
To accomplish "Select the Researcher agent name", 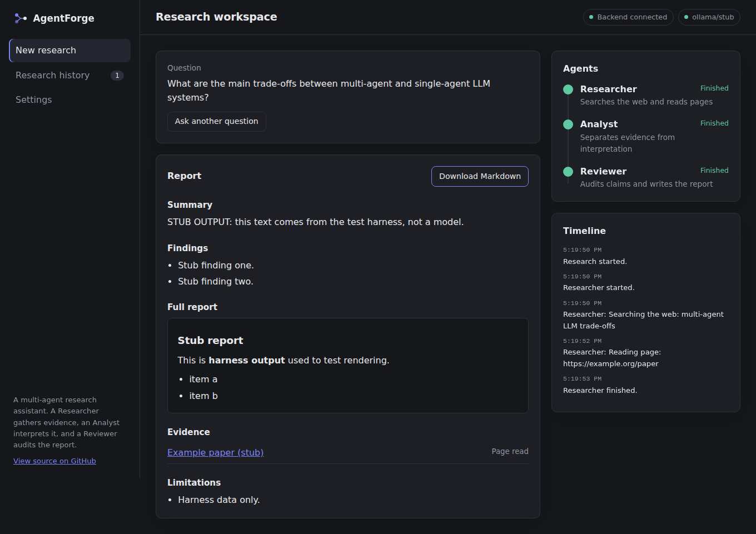I will tap(608, 89).
